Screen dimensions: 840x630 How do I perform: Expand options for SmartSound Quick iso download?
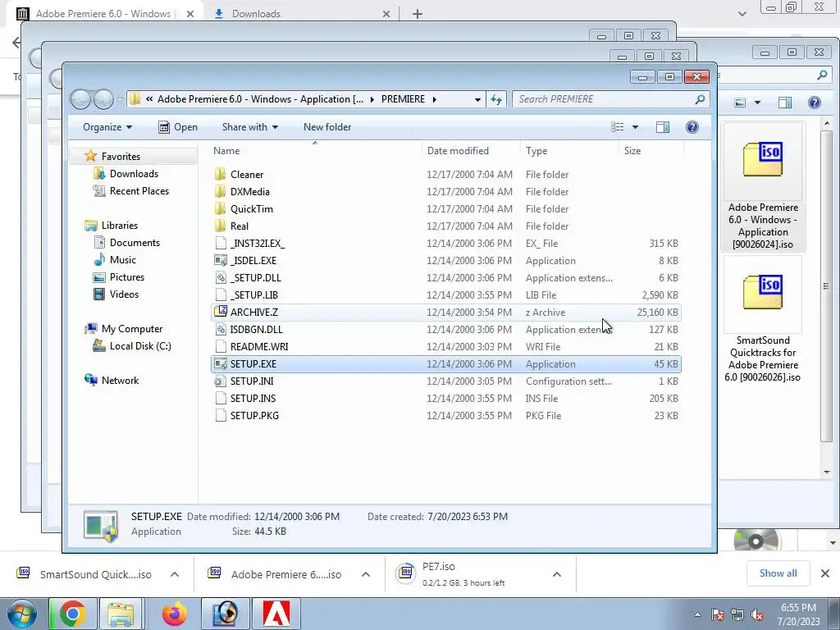175,574
